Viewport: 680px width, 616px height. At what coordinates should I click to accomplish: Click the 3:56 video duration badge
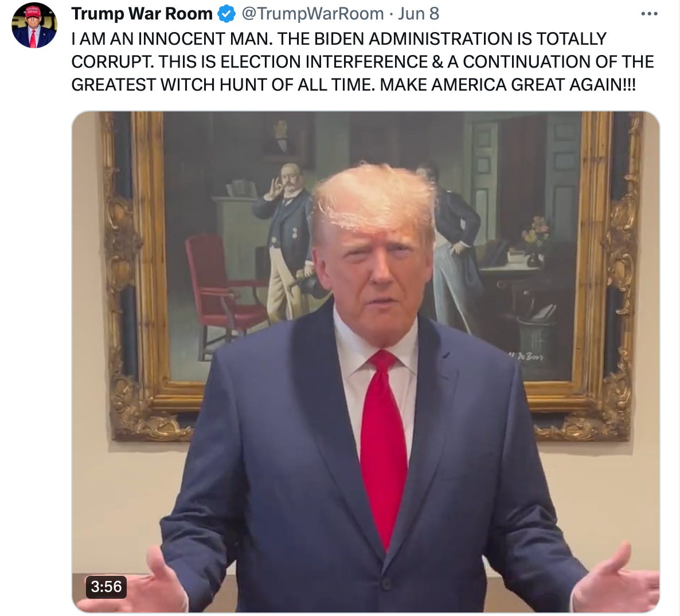pyautogui.click(x=106, y=587)
